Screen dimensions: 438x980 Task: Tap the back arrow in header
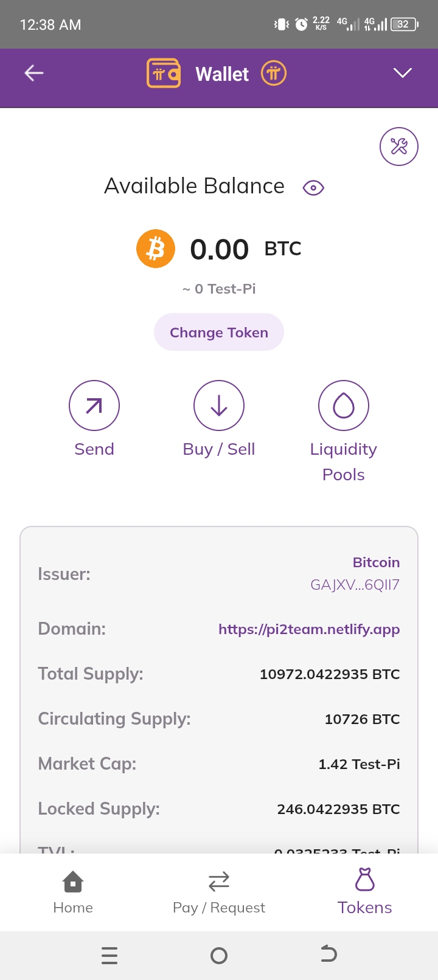(34, 74)
